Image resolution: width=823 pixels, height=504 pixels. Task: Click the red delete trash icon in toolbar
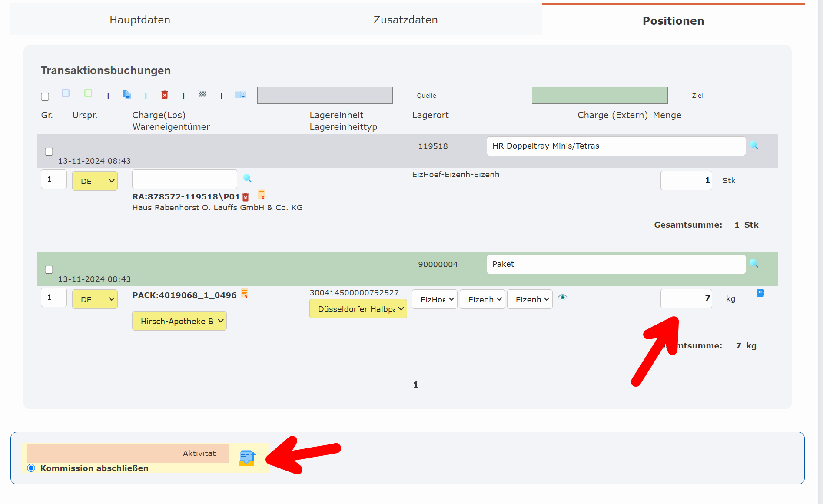[x=165, y=95]
